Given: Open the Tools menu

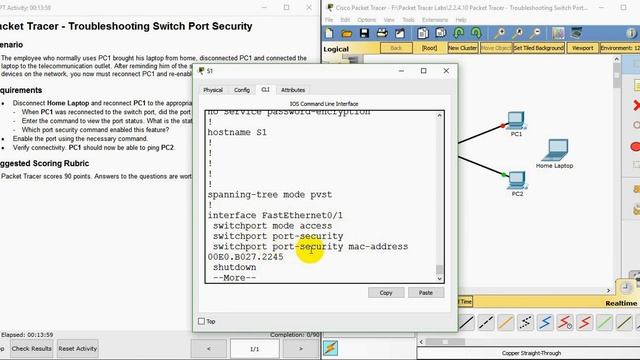Looking at the screenshot, I should click(408, 20).
